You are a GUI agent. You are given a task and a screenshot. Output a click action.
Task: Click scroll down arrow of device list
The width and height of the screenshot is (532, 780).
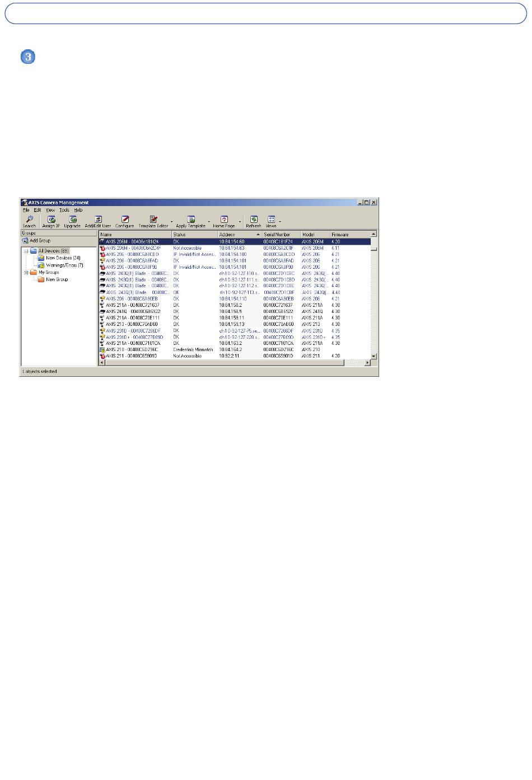(x=374, y=356)
